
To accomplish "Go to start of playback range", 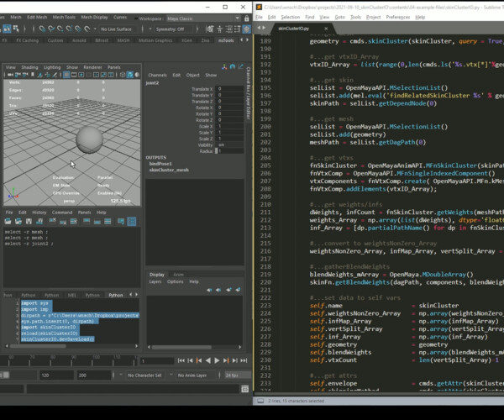I will 181,360.
